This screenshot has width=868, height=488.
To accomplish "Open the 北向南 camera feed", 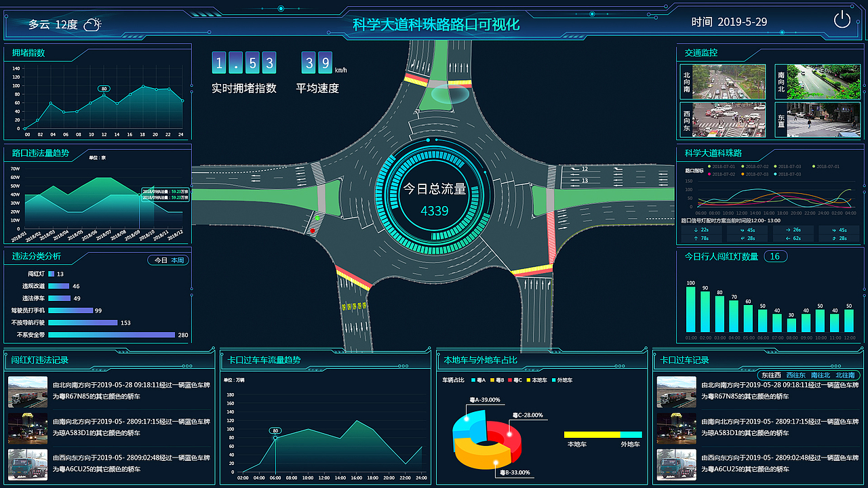I will click(722, 82).
